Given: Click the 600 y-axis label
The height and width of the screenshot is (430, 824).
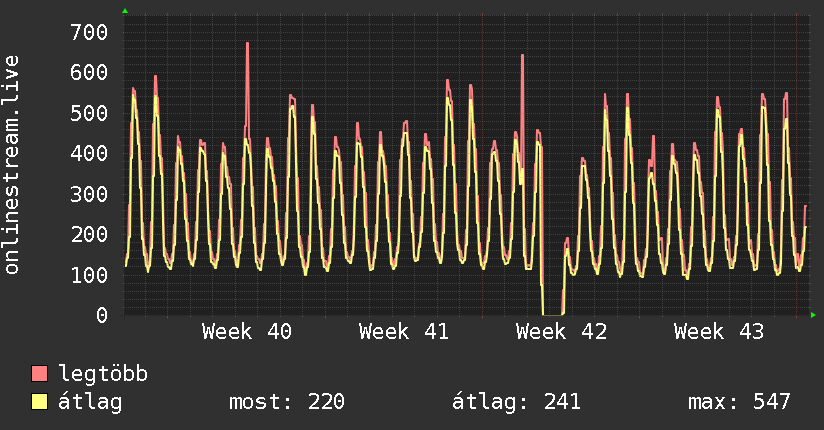Looking at the screenshot, I should [x=89, y=73].
